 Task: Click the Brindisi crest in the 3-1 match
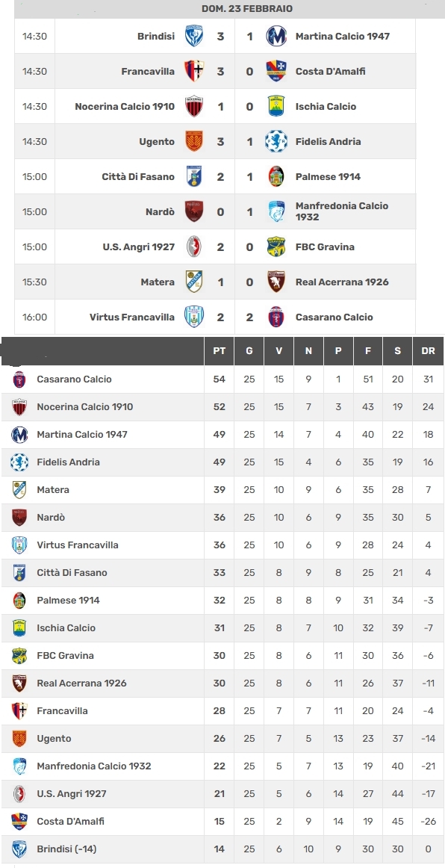pyautogui.click(x=193, y=36)
